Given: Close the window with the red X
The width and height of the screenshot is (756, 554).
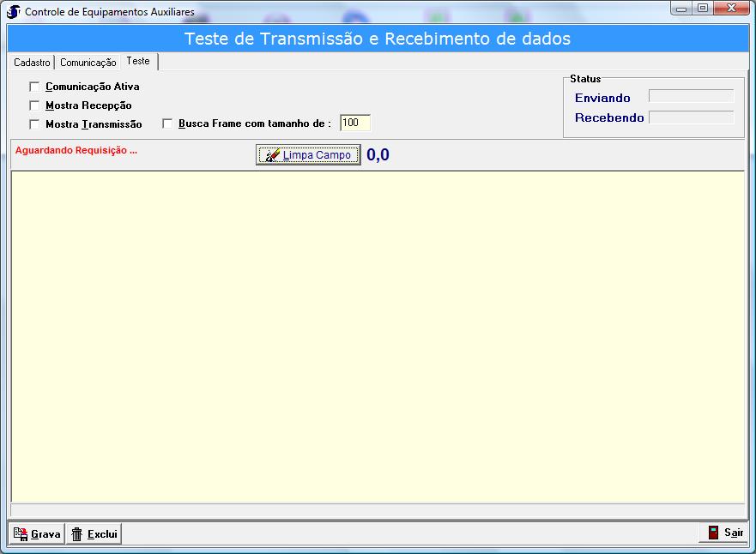Looking at the screenshot, I should (x=732, y=9).
